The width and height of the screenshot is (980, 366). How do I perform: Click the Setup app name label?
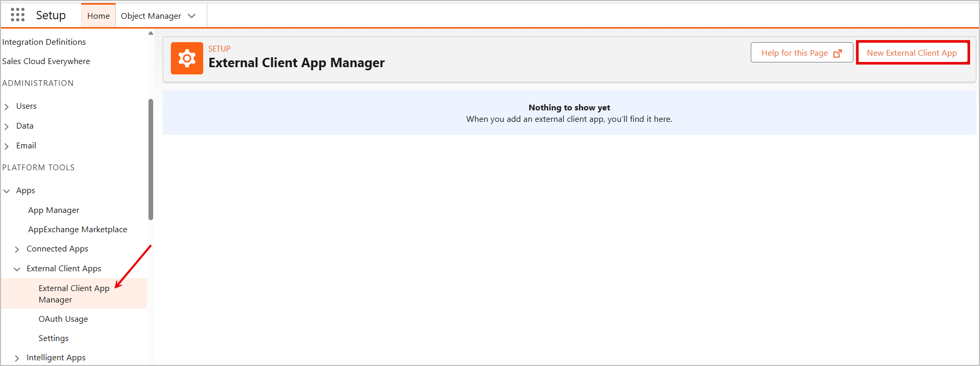[51, 16]
